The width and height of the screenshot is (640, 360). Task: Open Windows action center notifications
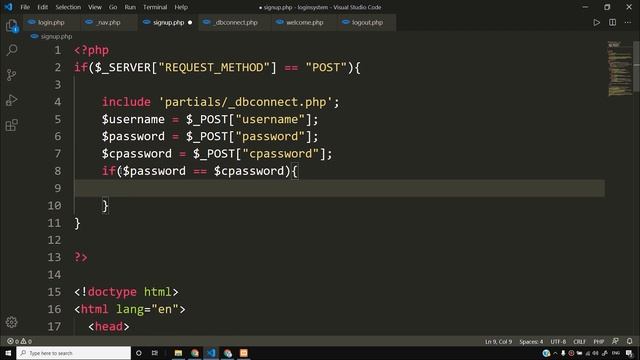click(x=629, y=353)
